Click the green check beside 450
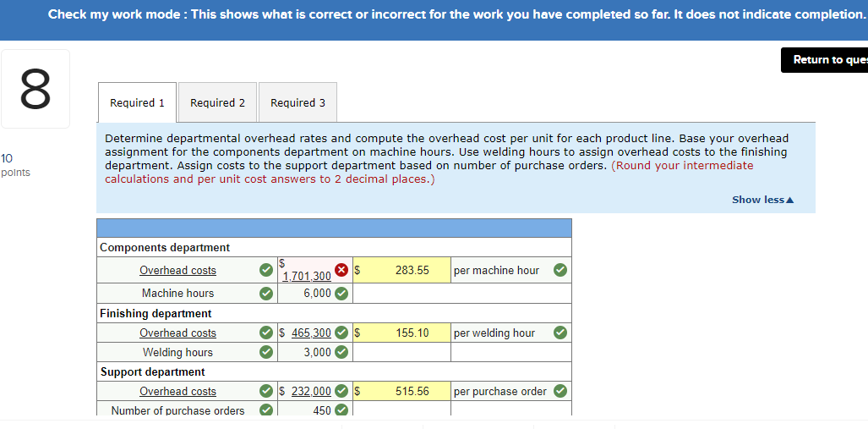 [x=341, y=410]
